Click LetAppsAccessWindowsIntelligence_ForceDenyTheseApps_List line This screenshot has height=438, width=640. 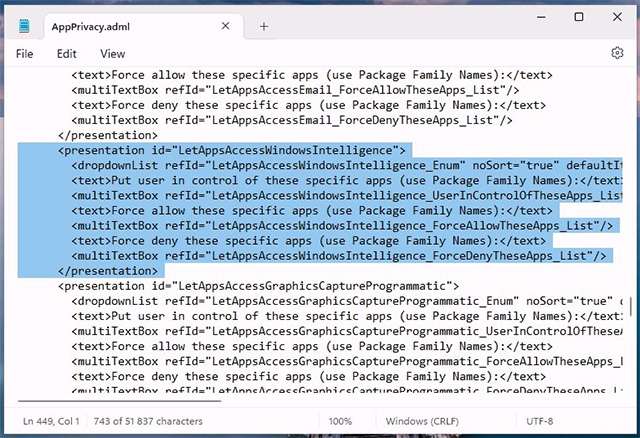coord(339,256)
